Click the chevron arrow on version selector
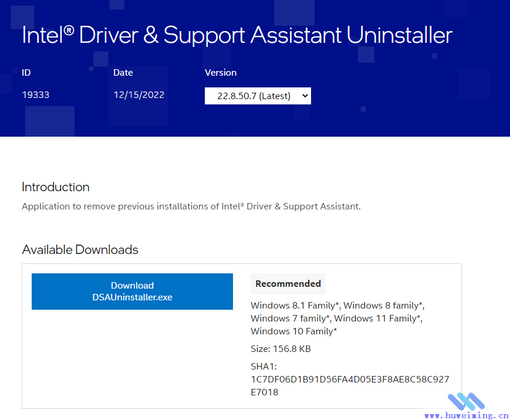The width and height of the screenshot is (510, 420). click(304, 96)
